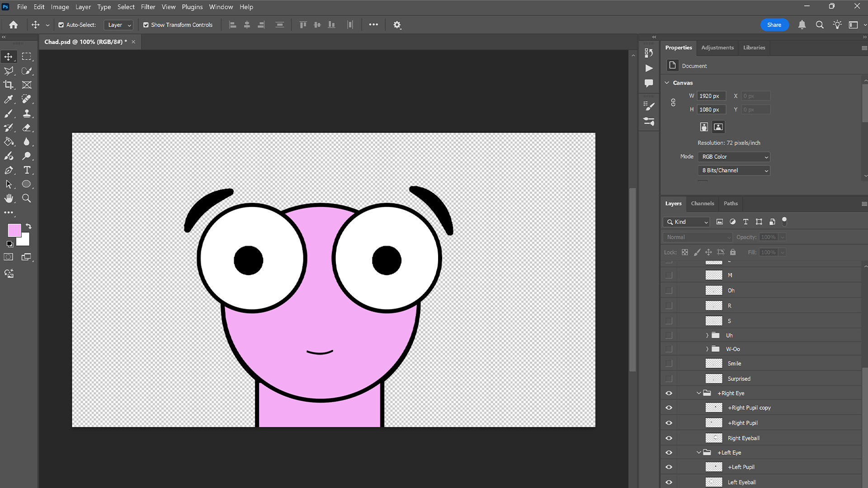
Task: Click the Share button
Action: 774,25
